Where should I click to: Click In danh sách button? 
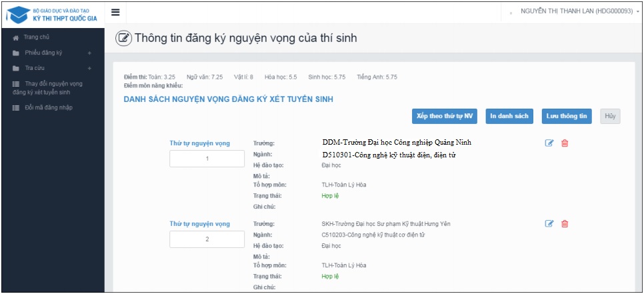pos(509,116)
